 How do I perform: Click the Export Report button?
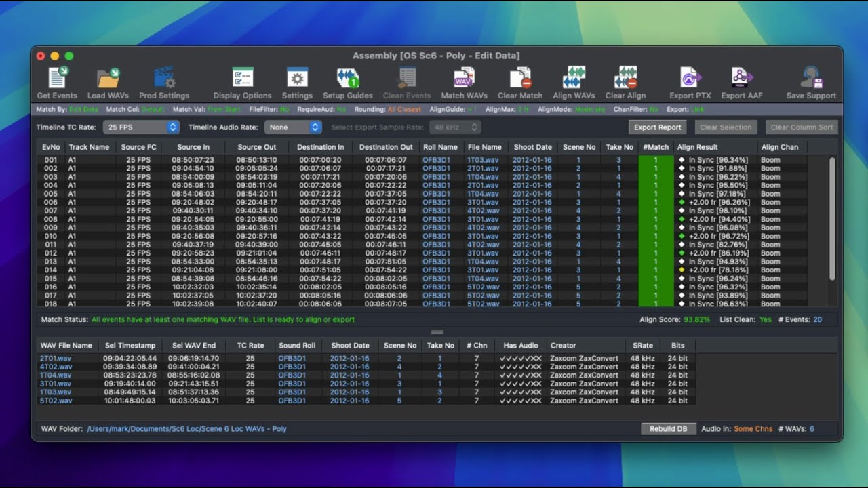point(657,127)
